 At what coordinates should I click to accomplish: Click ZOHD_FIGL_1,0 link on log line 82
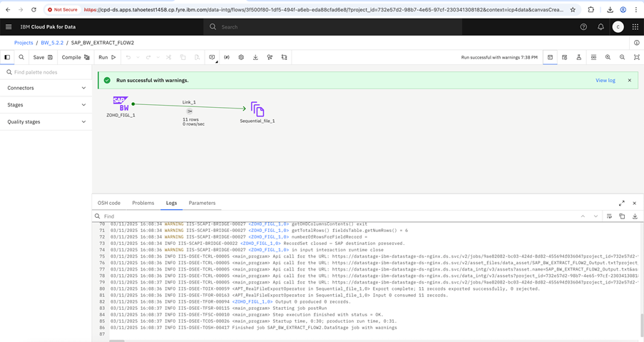(252, 302)
